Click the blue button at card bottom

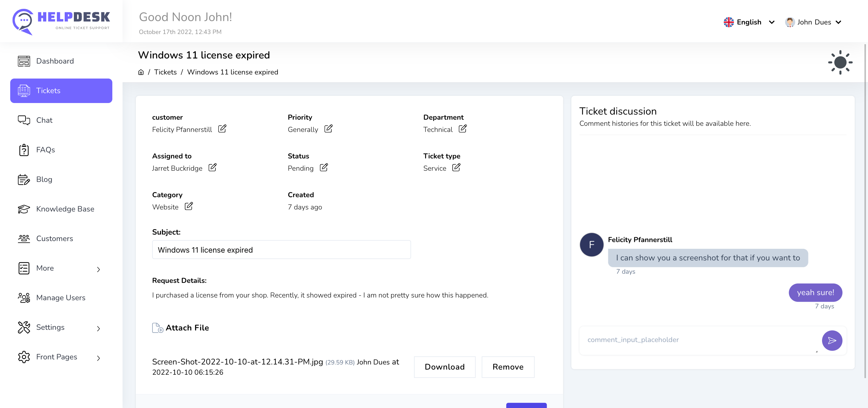[527, 405]
